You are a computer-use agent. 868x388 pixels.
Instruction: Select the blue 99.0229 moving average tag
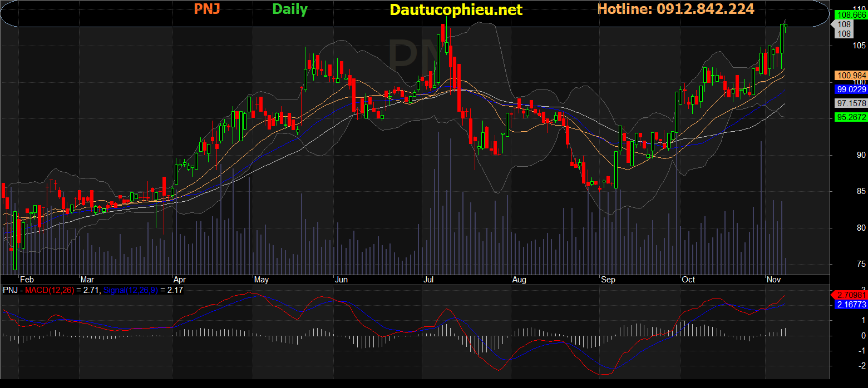coord(851,89)
